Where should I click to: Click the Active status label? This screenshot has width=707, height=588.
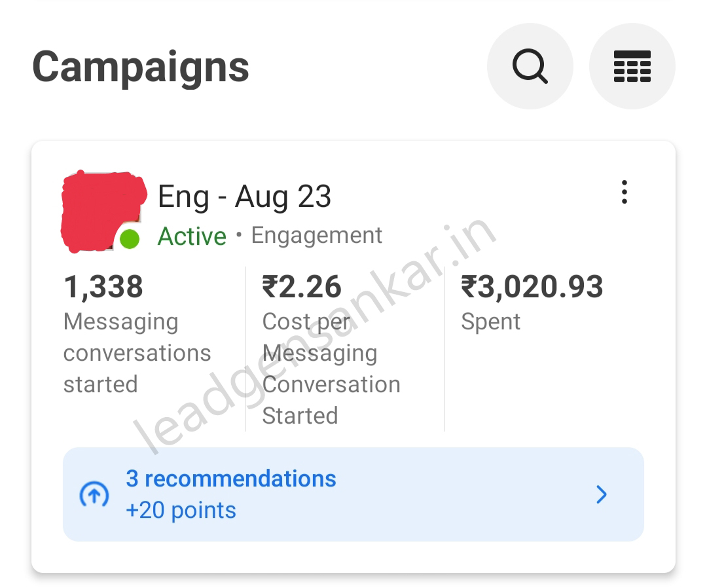(x=192, y=236)
